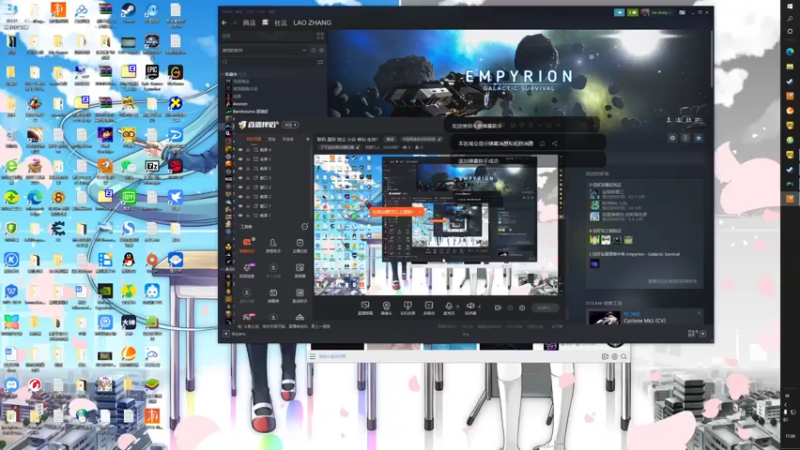The width and height of the screenshot is (800, 450).
Task: Open Steam downloads icon at bottom right
Action: [703, 334]
